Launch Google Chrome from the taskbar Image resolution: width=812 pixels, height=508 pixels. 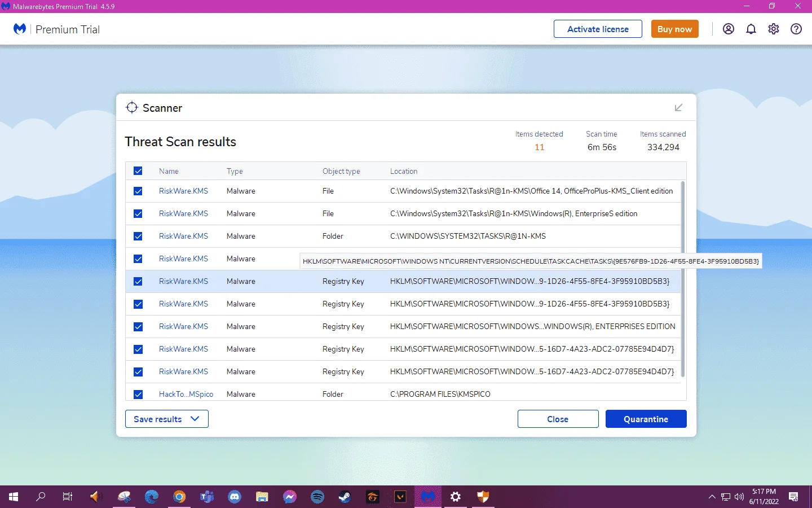click(179, 497)
